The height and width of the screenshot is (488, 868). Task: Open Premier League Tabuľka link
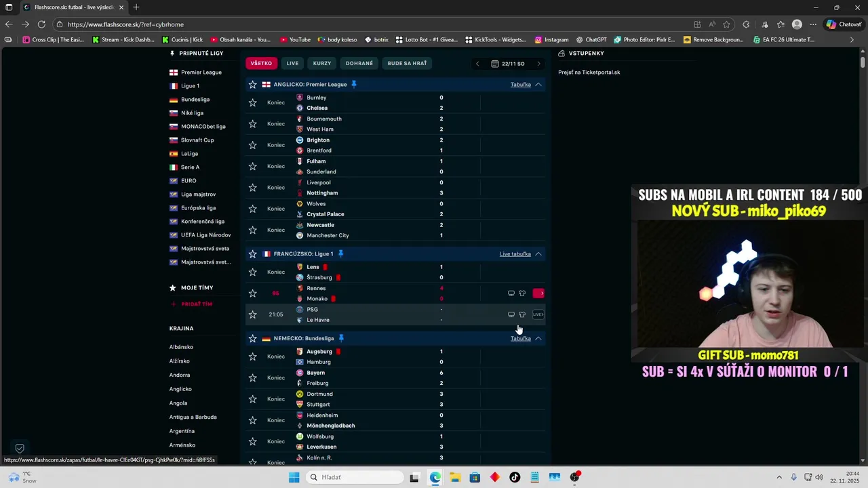521,85
